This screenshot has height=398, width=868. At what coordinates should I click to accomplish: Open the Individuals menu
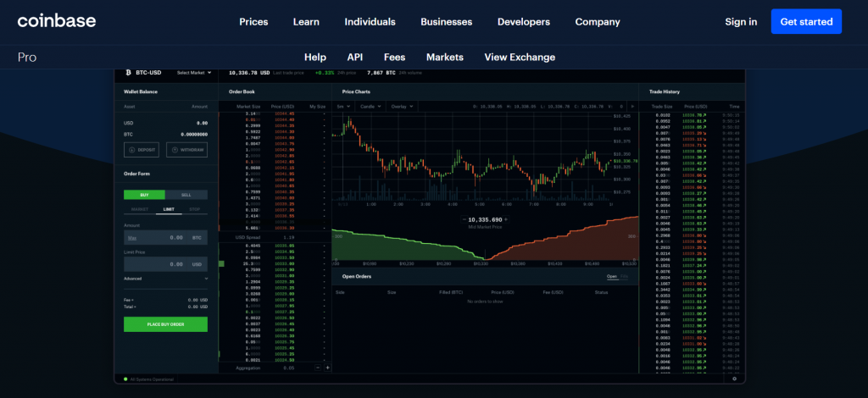(x=370, y=22)
